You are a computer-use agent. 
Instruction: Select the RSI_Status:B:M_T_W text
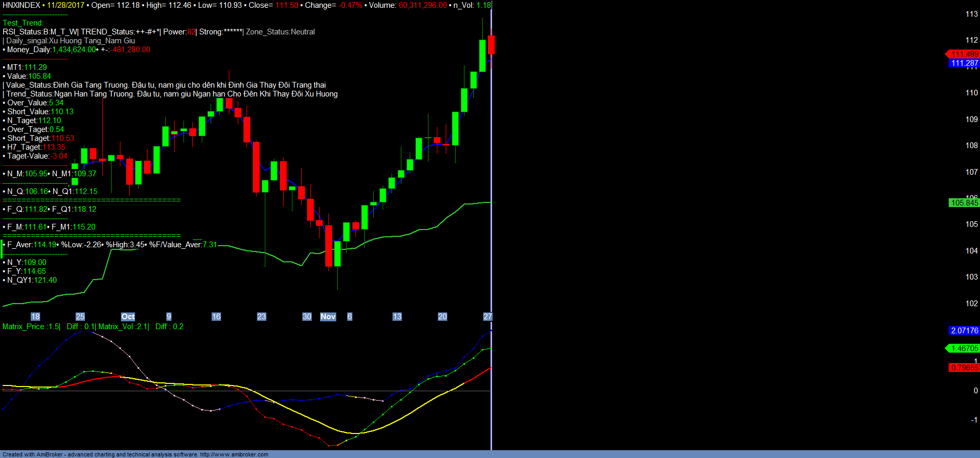[x=40, y=32]
